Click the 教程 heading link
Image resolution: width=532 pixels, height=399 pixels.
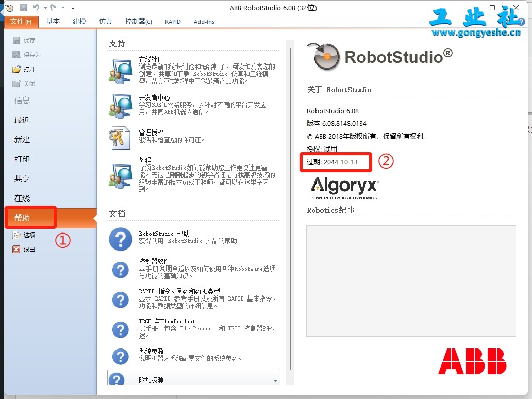pyautogui.click(x=145, y=160)
